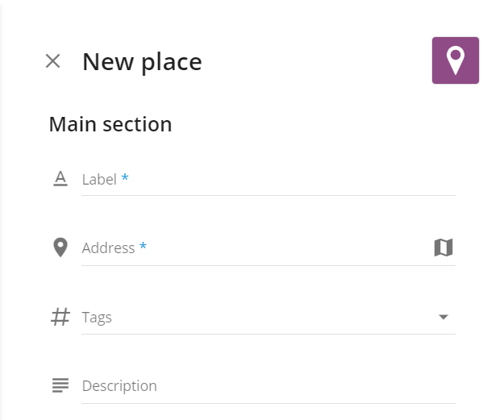
Task: Click the Address location pin icon
Action: pyautogui.click(x=60, y=247)
